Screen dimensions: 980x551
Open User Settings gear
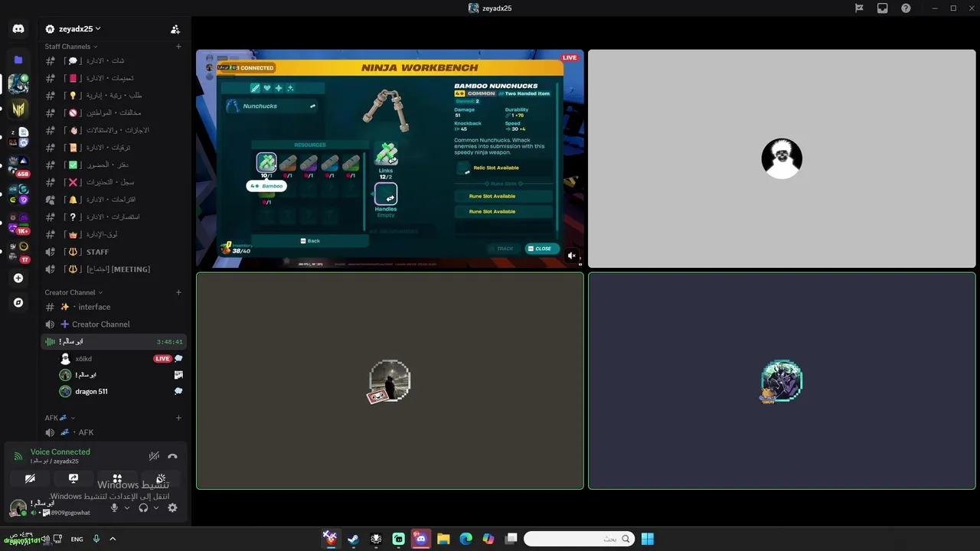tap(172, 507)
